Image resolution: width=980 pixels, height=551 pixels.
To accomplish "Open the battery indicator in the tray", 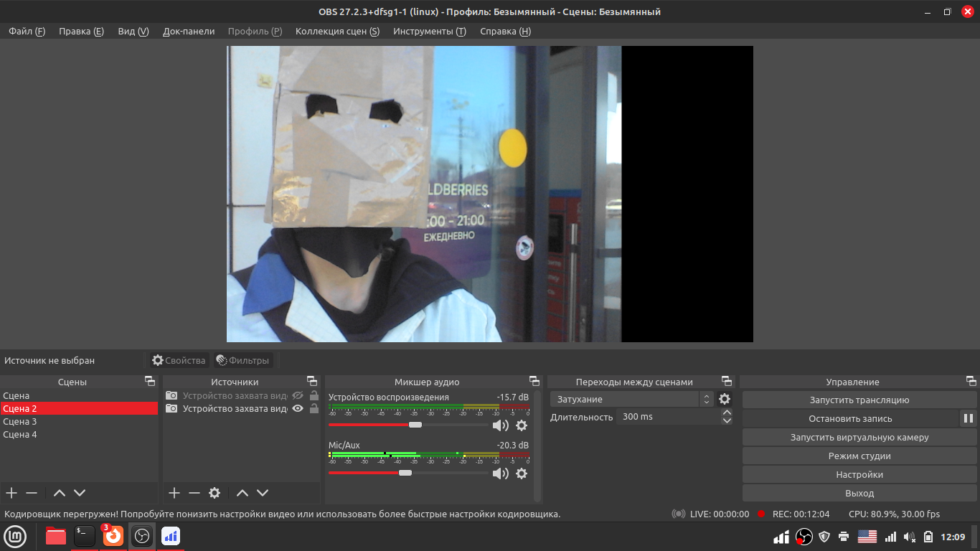I will [928, 536].
